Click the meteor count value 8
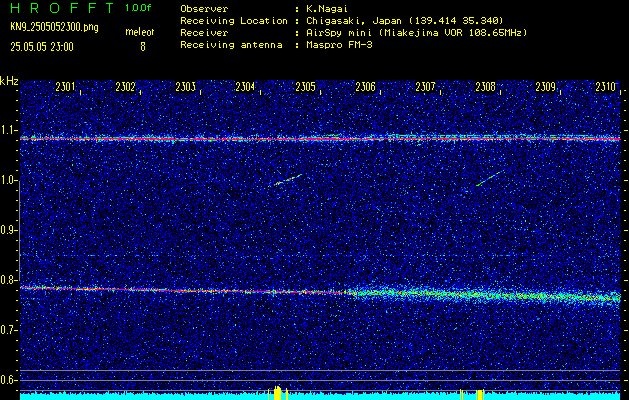The height and width of the screenshot is (400, 629). coord(143,47)
